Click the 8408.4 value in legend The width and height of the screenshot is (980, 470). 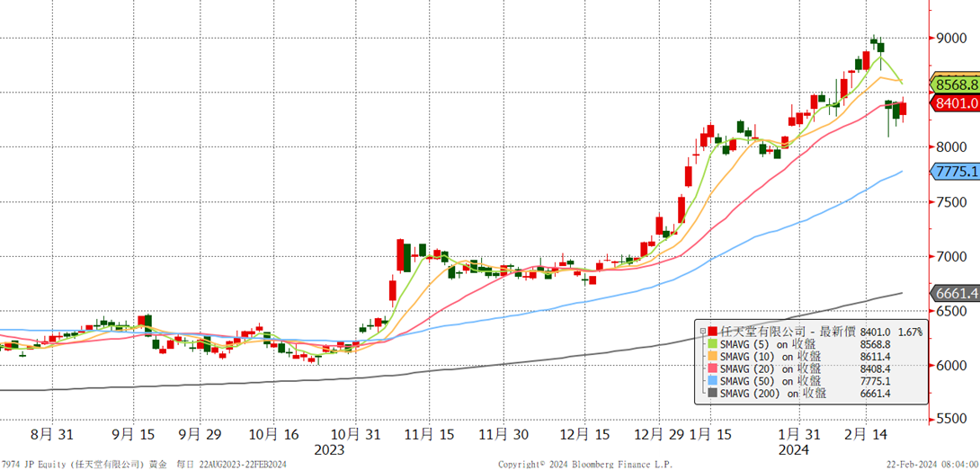(875, 368)
